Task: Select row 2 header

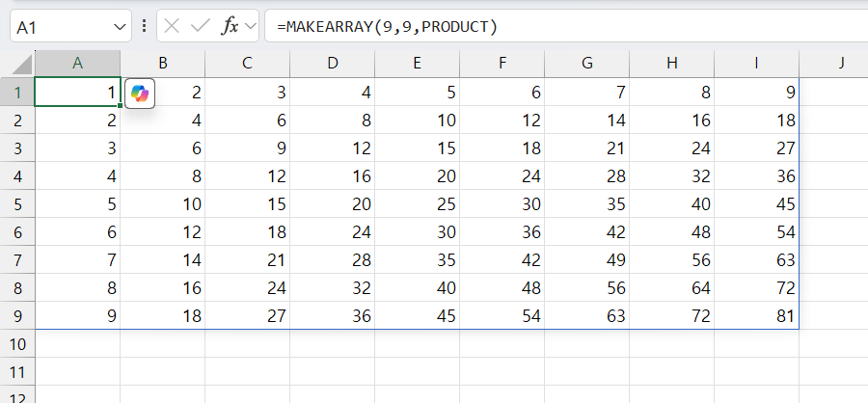Action: tap(17, 121)
